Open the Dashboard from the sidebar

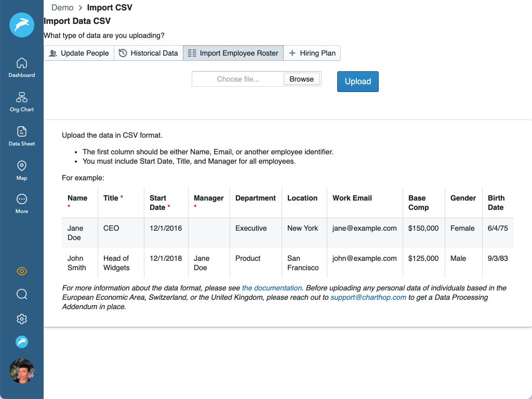coord(21,66)
